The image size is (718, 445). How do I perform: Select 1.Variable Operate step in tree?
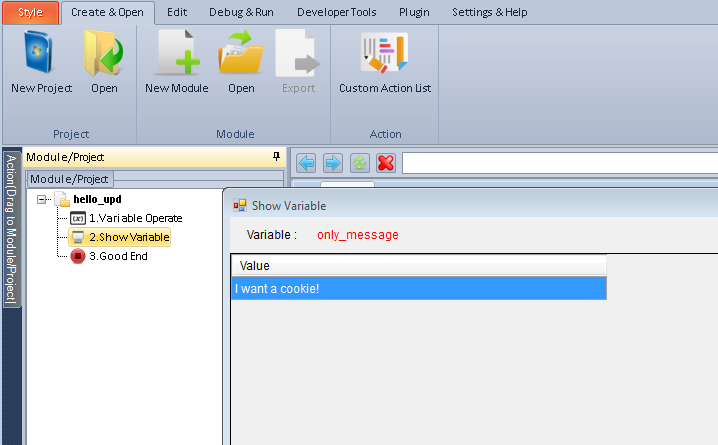[x=135, y=218]
